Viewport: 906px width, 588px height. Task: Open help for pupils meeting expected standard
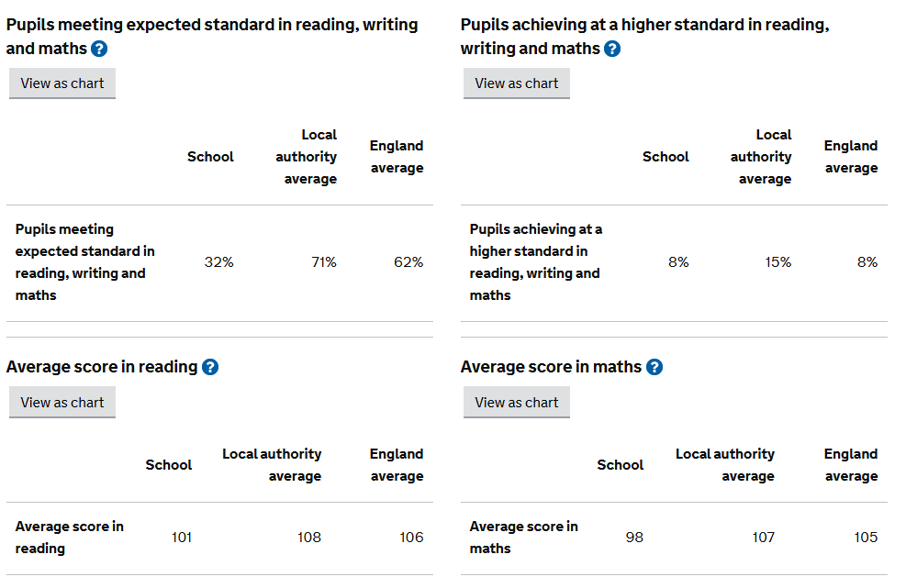click(x=99, y=49)
